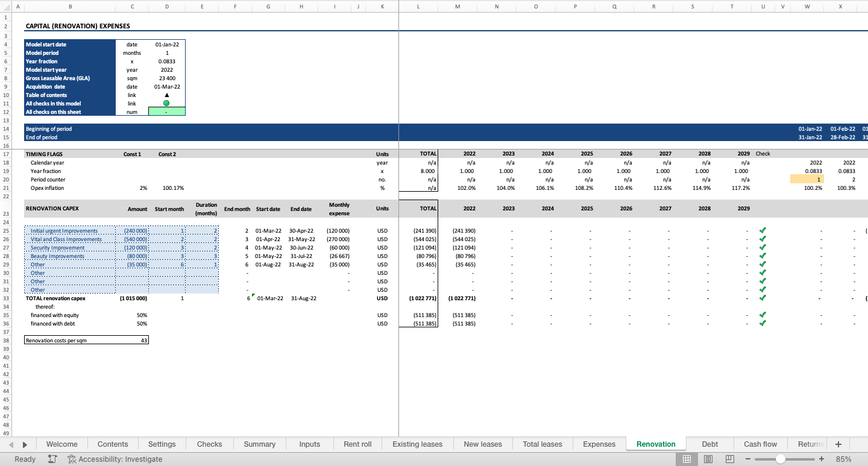Go to the Rent roll sheet

357,444
